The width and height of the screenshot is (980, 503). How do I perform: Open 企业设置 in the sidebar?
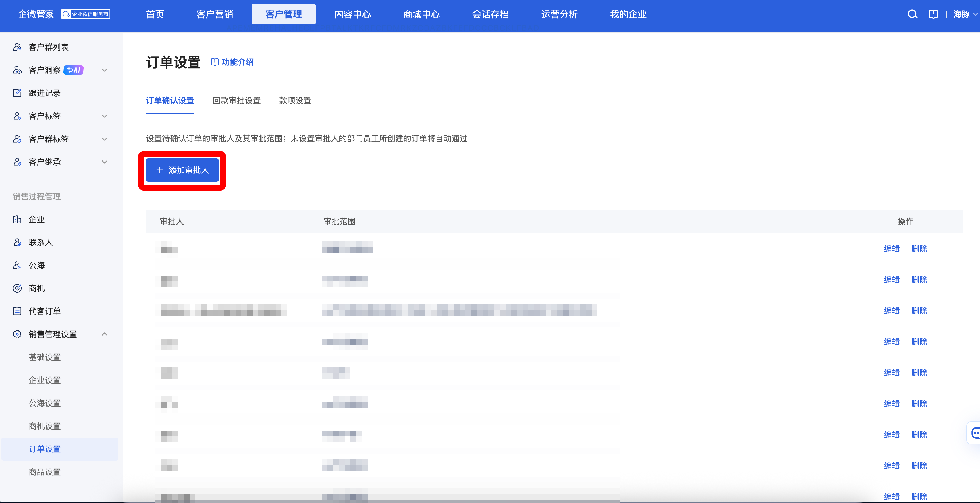click(45, 380)
